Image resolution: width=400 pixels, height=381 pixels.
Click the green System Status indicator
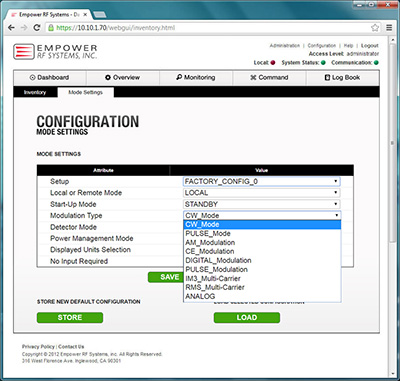pos(323,63)
